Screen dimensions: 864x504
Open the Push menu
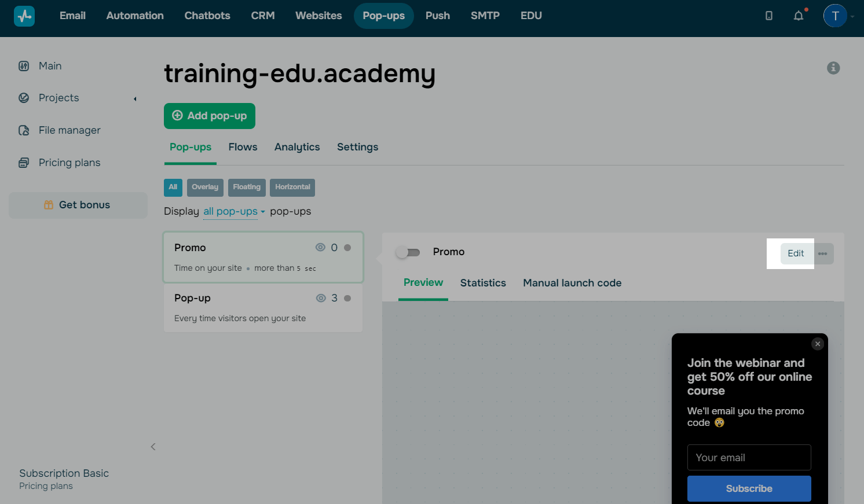pos(438,16)
